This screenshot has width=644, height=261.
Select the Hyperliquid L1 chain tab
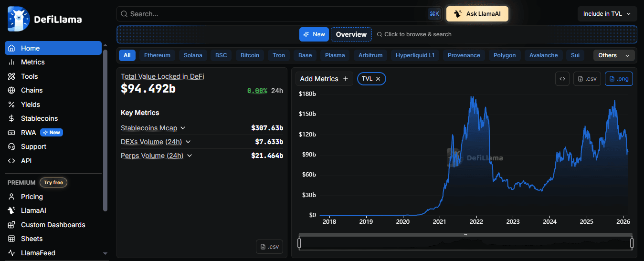(x=415, y=55)
